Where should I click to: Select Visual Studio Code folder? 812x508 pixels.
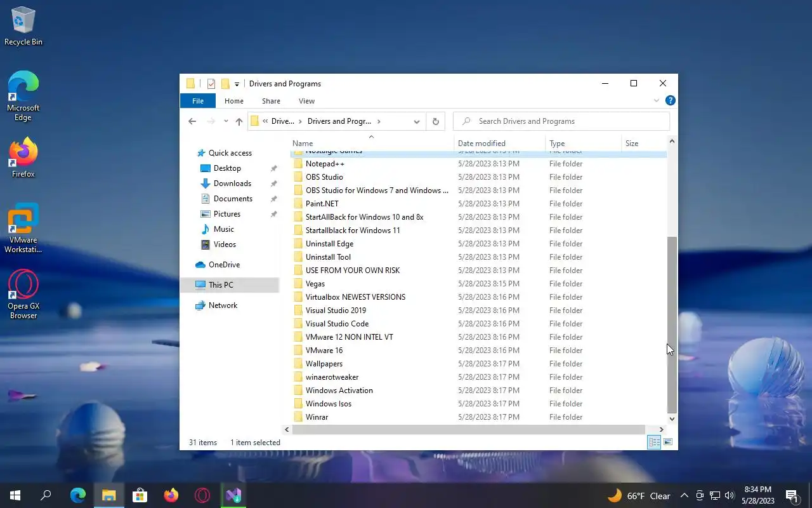337,324
